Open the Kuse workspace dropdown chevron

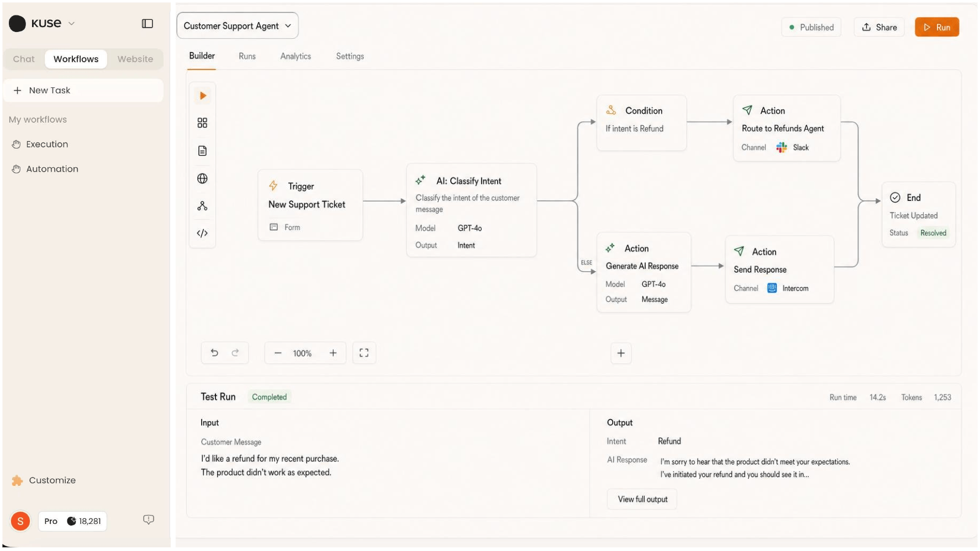click(x=71, y=24)
